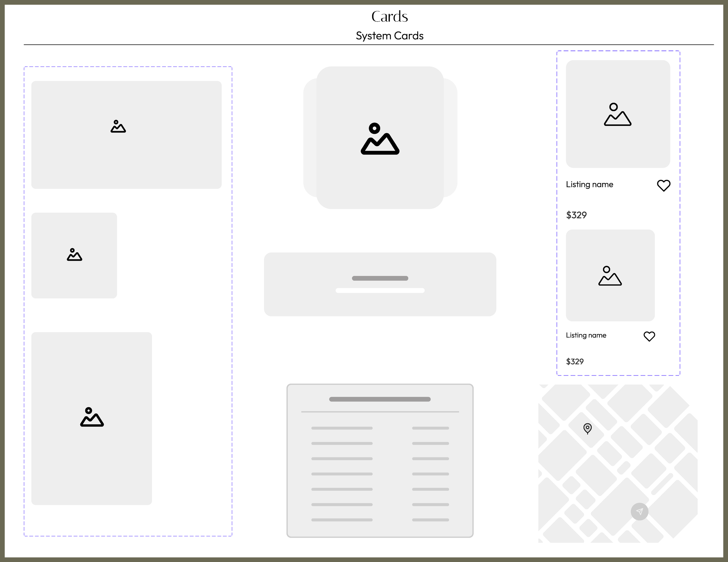
Task: Click large image icon in center carousel card
Action: 380,139
